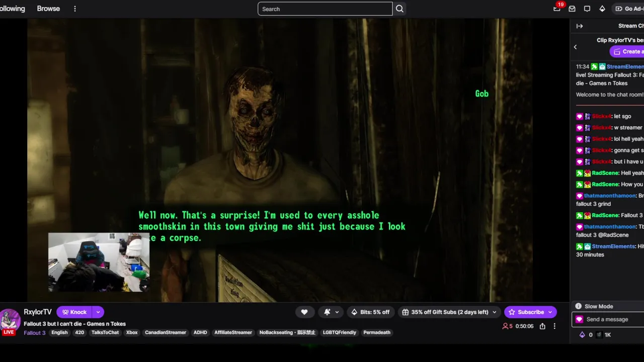The width and height of the screenshot is (644, 362).
Task: Click the @RadScene mention in chat
Action: (x=614, y=235)
